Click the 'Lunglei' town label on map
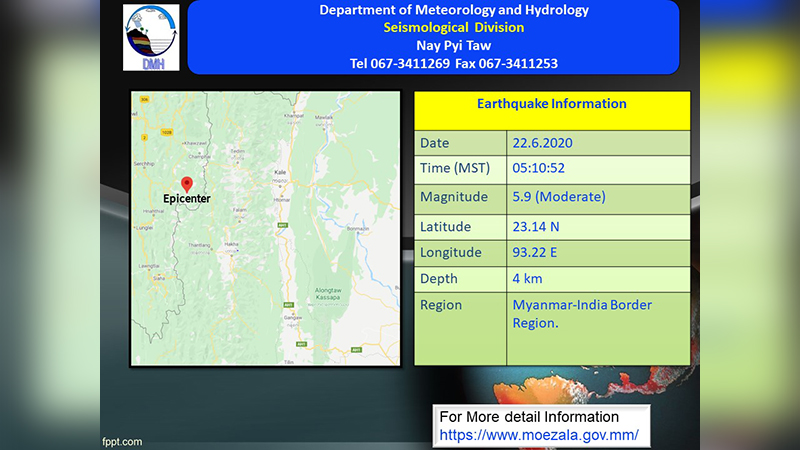This screenshot has height=450, width=800. (x=144, y=228)
